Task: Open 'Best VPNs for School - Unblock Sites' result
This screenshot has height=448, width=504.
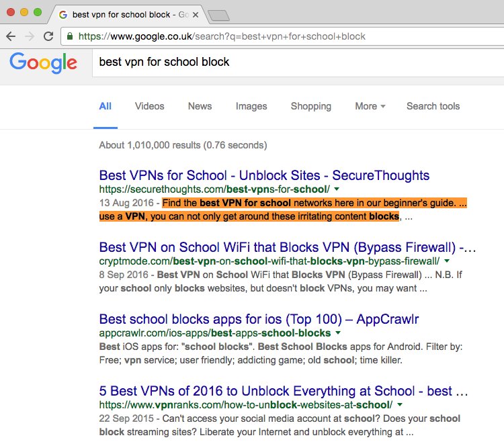Action: (x=264, y=175)
